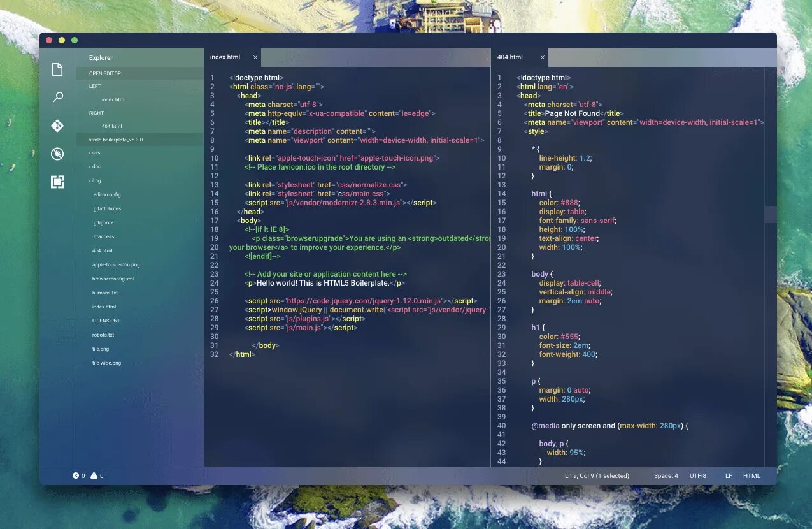Change indentation via Space: 4

[666, 475]
